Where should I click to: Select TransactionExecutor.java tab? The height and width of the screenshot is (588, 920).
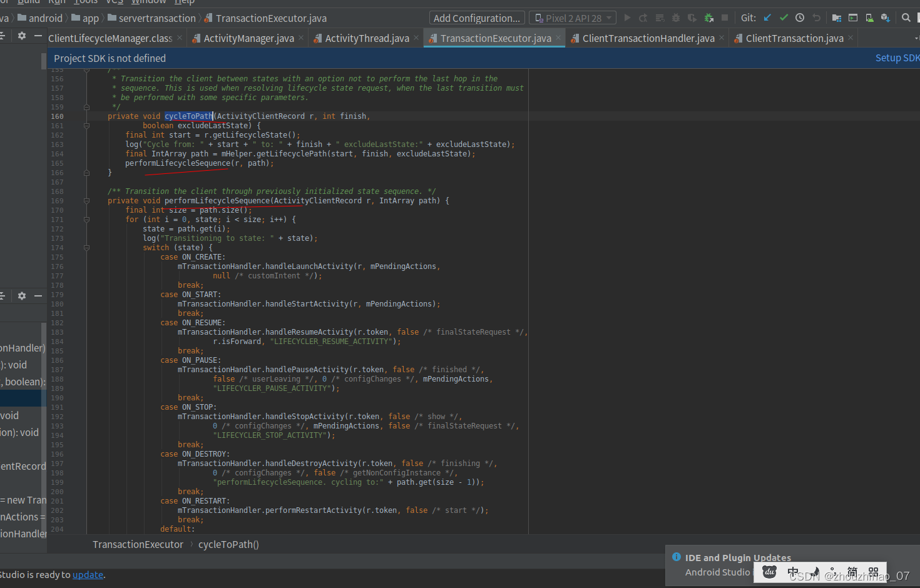(496, 38)
